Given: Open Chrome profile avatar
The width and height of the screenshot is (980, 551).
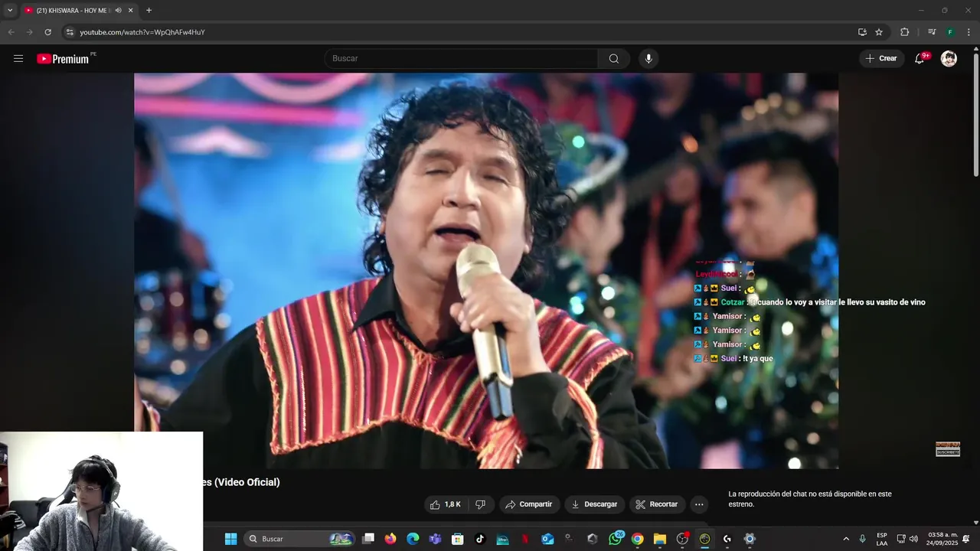Looking at the screenshot, I should [950, 32].
